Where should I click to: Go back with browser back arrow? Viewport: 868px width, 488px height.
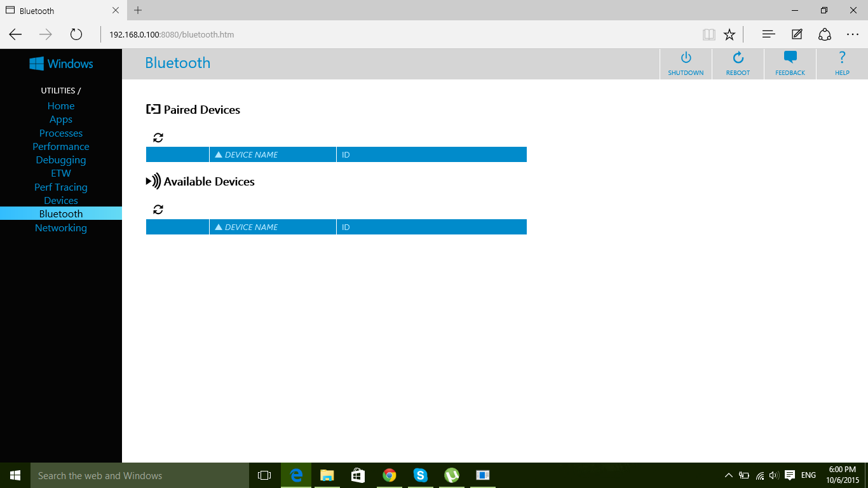15,34
